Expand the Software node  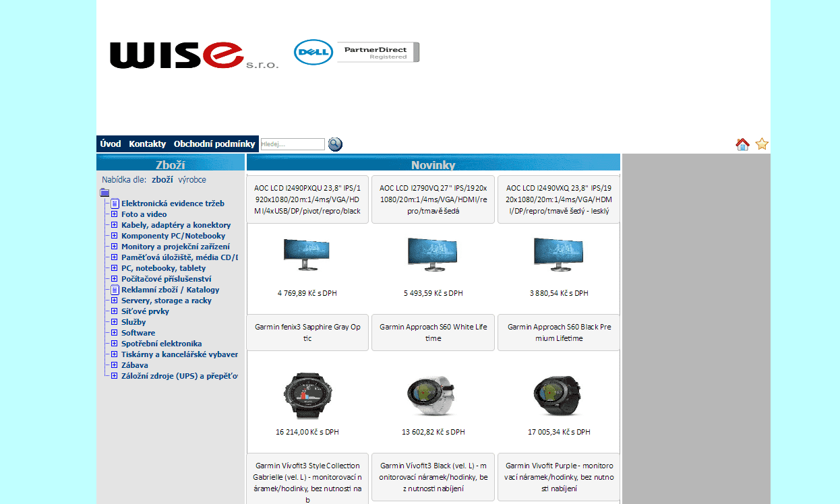click(115, 333)
